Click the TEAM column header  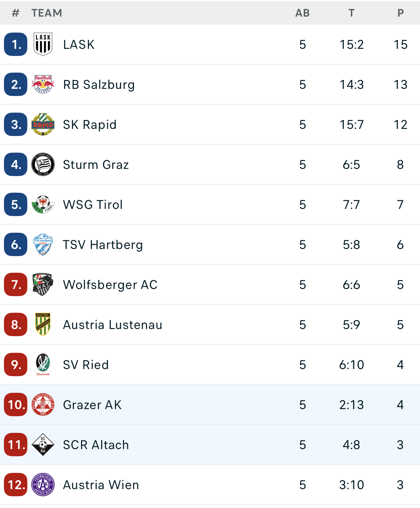point(47,13)
